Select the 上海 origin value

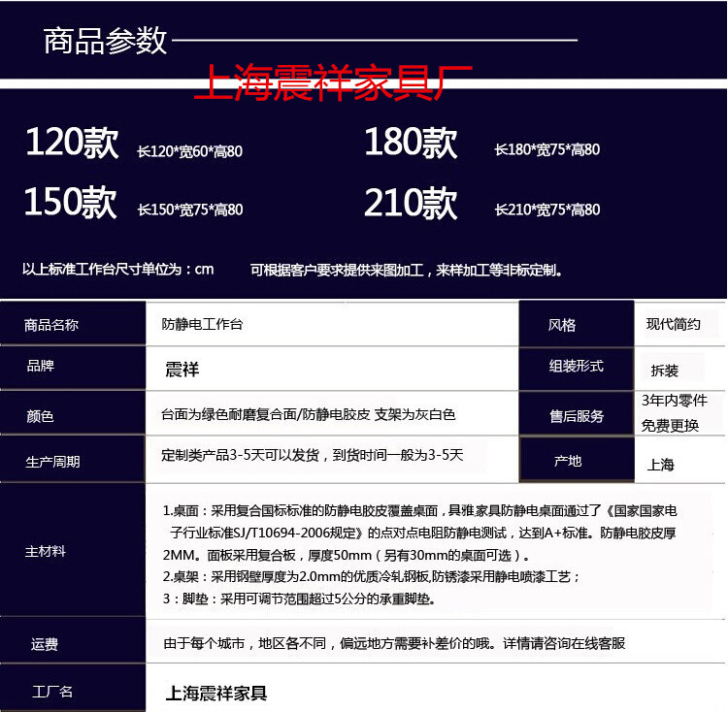pos(660,465)
